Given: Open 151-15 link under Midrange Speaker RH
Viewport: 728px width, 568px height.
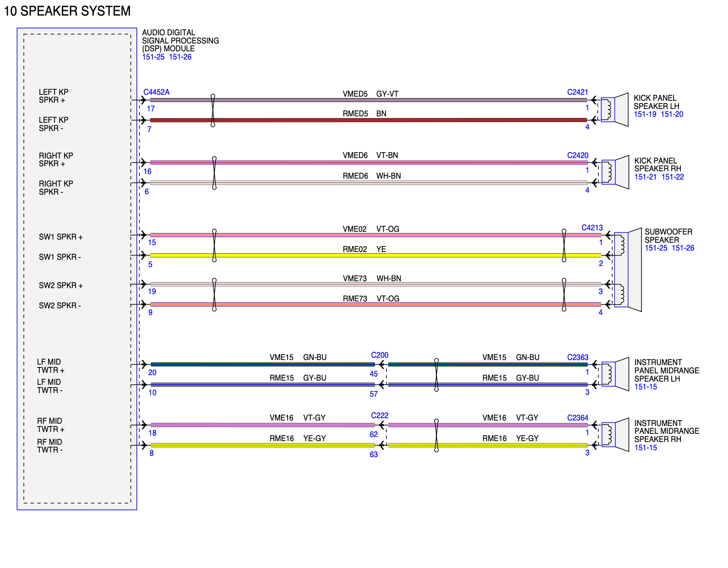Looking at the screenshot, I should coord(646,448).
